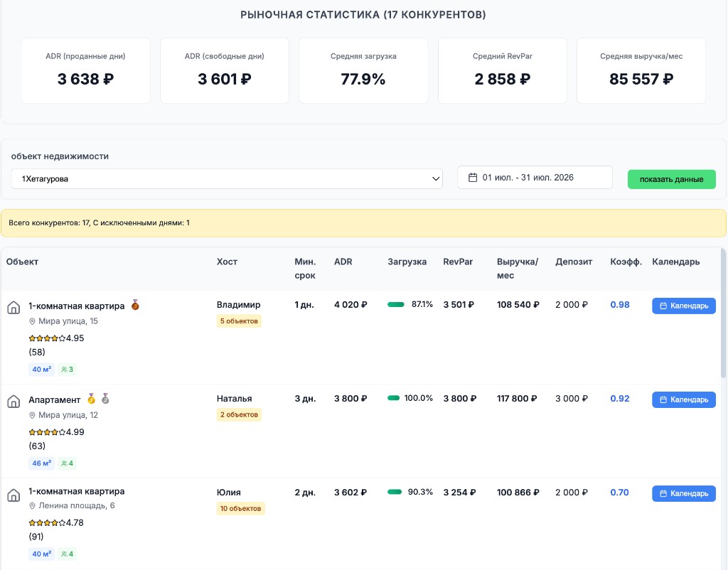Click star rating 4.99 row
The image size is (728, 570).
coord(56,432)
